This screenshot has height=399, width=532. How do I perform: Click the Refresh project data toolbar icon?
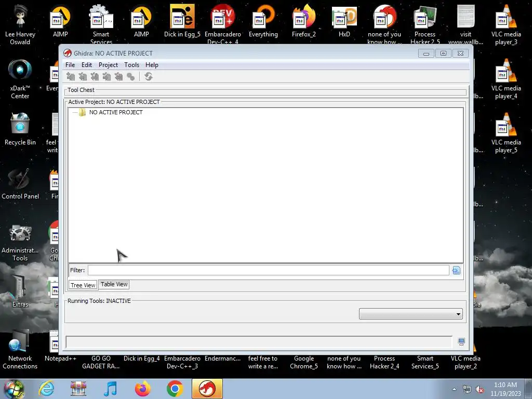(148, 77)
